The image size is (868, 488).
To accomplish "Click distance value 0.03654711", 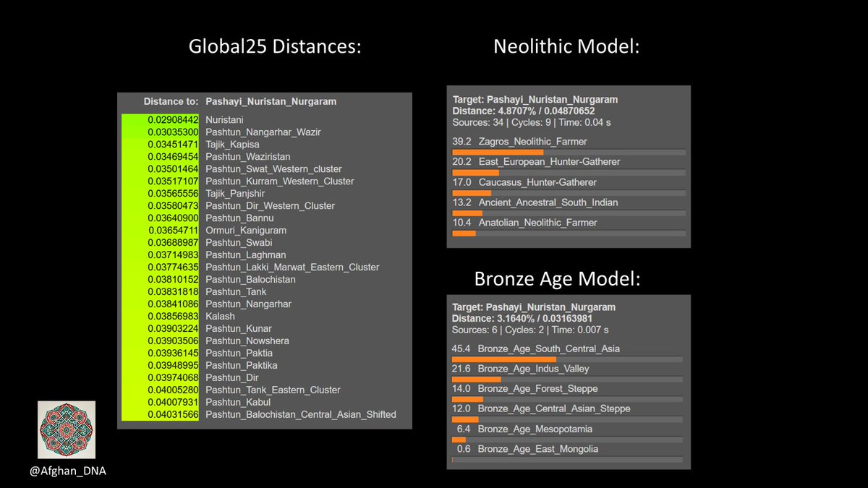I will [x=173, y=230].
